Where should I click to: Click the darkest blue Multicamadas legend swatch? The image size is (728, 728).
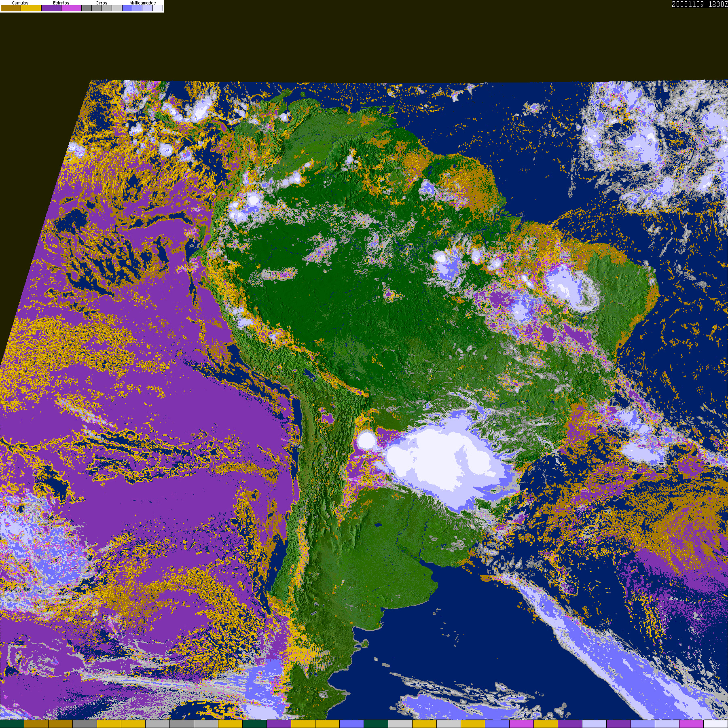[x=127, y=8]
